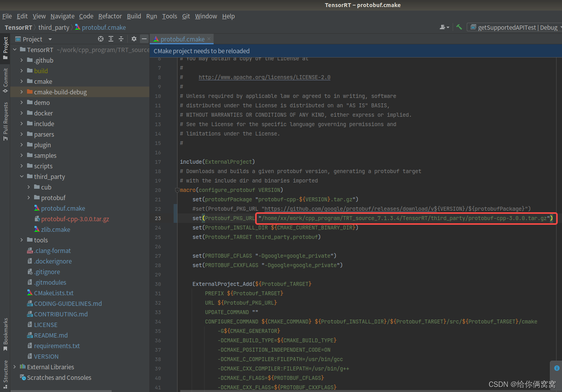
Task: Select the .gitmodules file
Action: tap(50, 282)
